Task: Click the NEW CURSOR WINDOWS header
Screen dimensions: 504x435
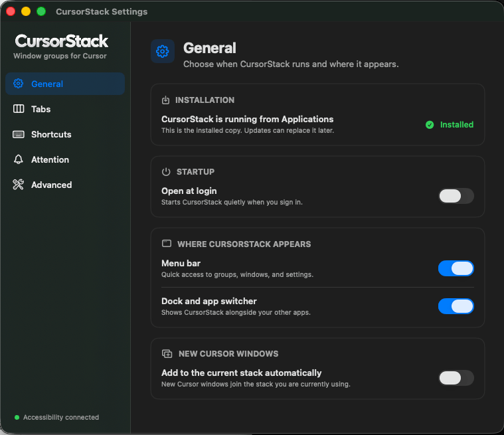Action: coord(228,354)
